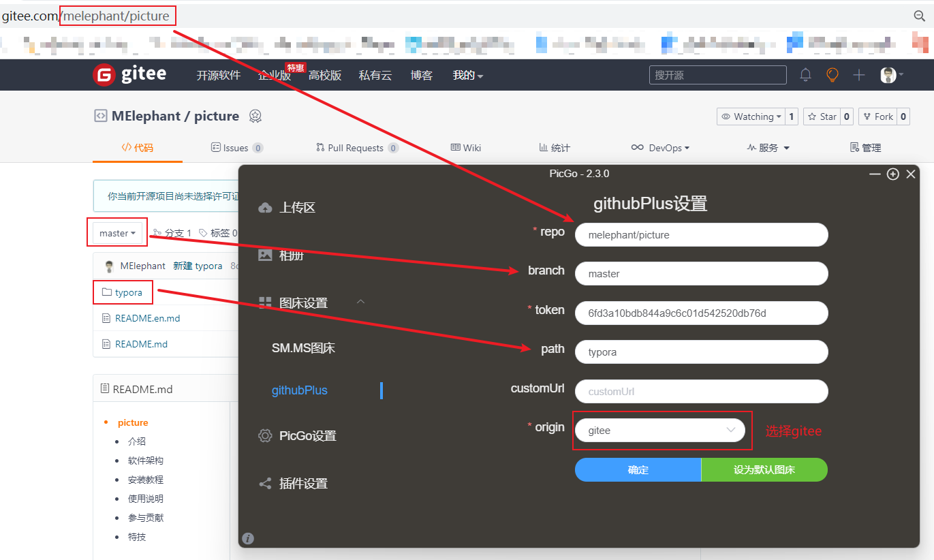Open the README.en.md file
Image resolution: width=934 pixels, height=560 pixels.
[x=147, y=318]
